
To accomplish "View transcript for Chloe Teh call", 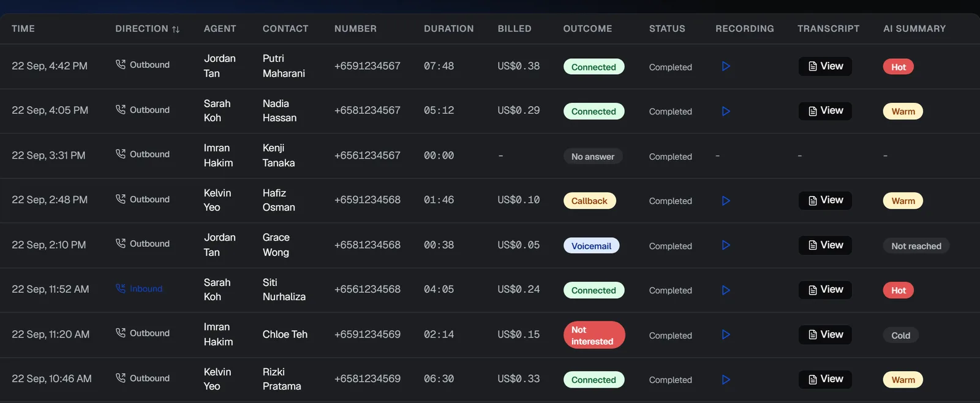I will pos(825,334).
